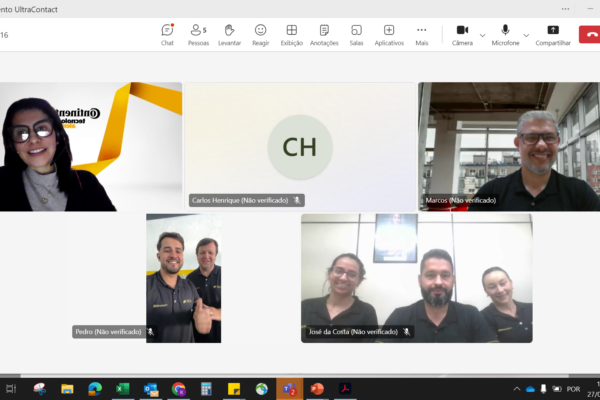The height and width of the screenshot is (400, 600).
Task: Select Marcos's video tile
Action: click(x=508, y=146)
